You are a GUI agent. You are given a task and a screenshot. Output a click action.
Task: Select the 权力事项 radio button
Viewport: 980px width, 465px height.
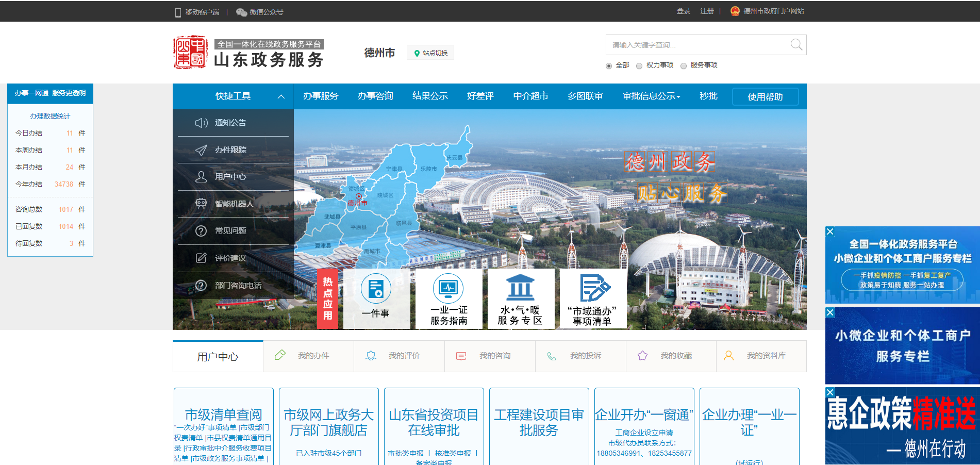tap(639, 65)
